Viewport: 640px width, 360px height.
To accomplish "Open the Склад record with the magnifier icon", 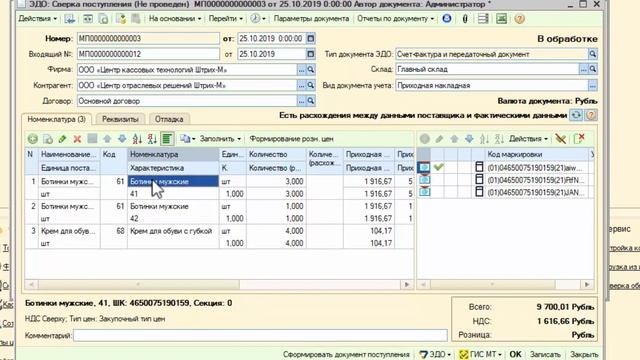I will pyautogui.click(x=593, y=69).
